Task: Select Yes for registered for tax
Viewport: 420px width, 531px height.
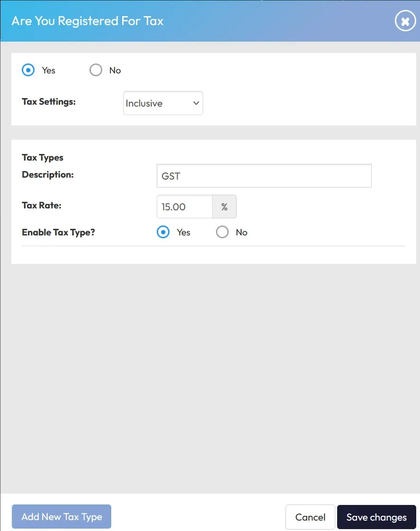Action: pyautogui.click(x=29, y=70)
